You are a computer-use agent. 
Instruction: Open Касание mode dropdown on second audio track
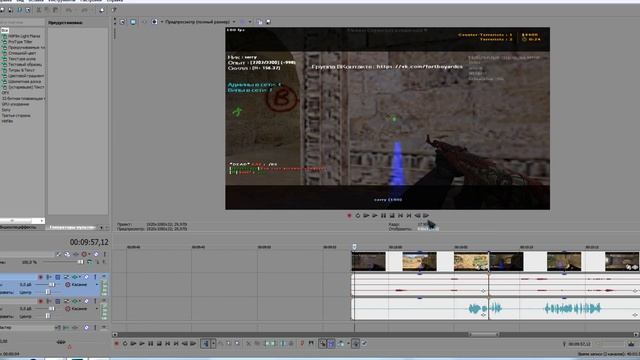click(x=97, y=309)
